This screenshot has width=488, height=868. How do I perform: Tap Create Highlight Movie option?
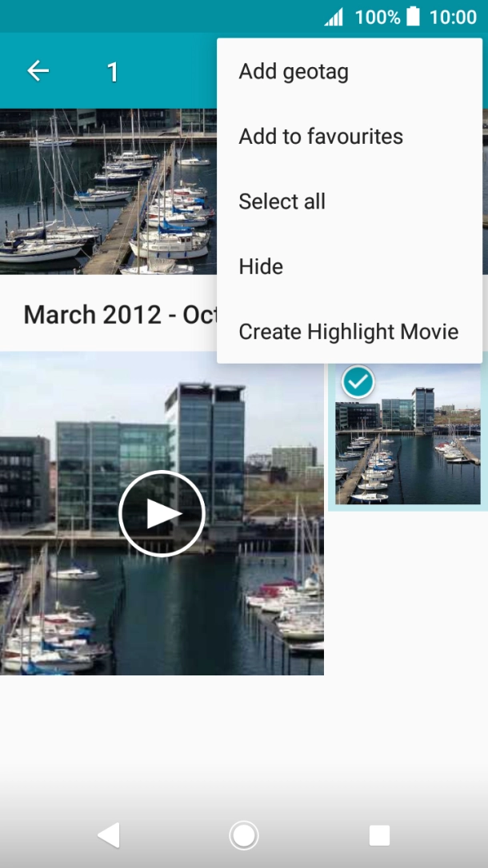348,332
